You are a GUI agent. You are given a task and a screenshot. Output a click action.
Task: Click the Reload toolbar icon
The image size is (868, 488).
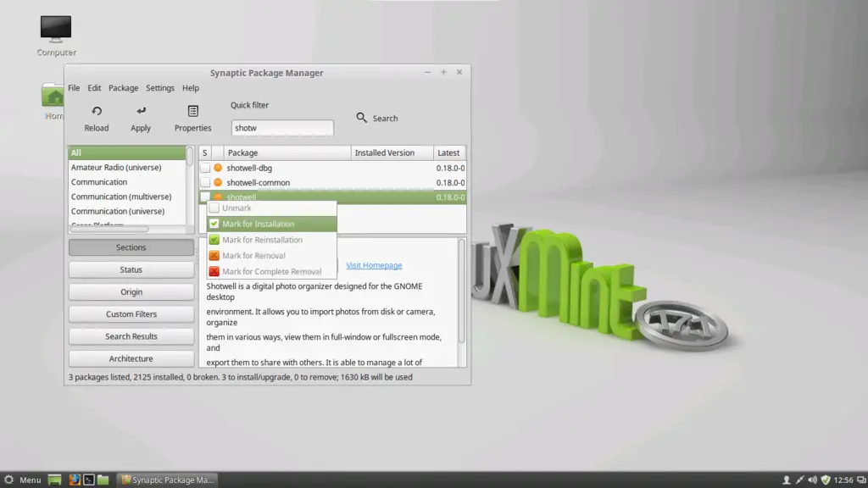tap(97, 111)
